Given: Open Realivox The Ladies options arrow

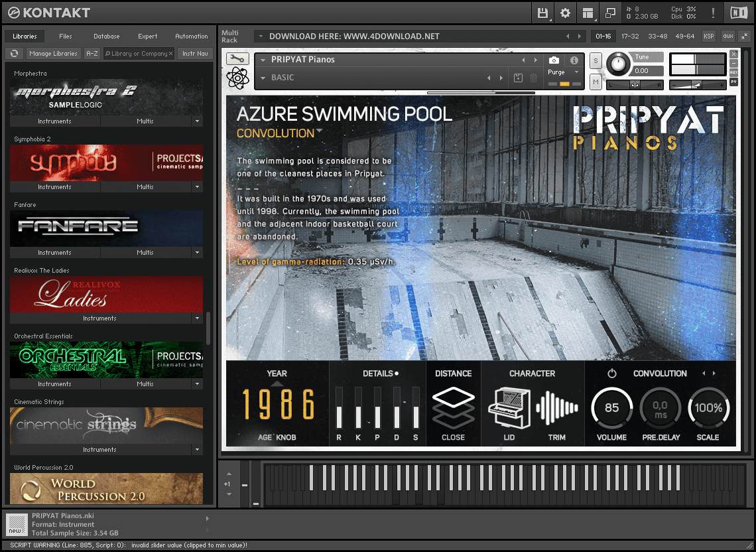Looking at the screenshot, I should pos(197,318).
